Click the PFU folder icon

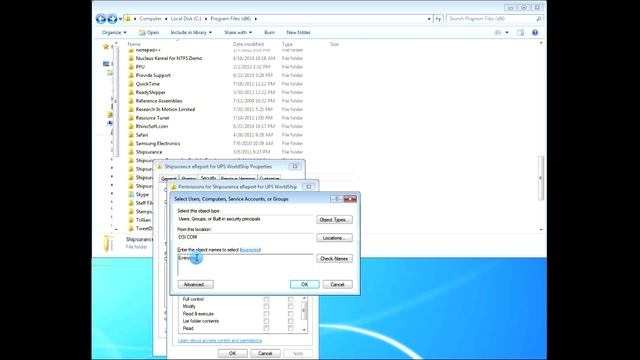(x=131, y=67)
